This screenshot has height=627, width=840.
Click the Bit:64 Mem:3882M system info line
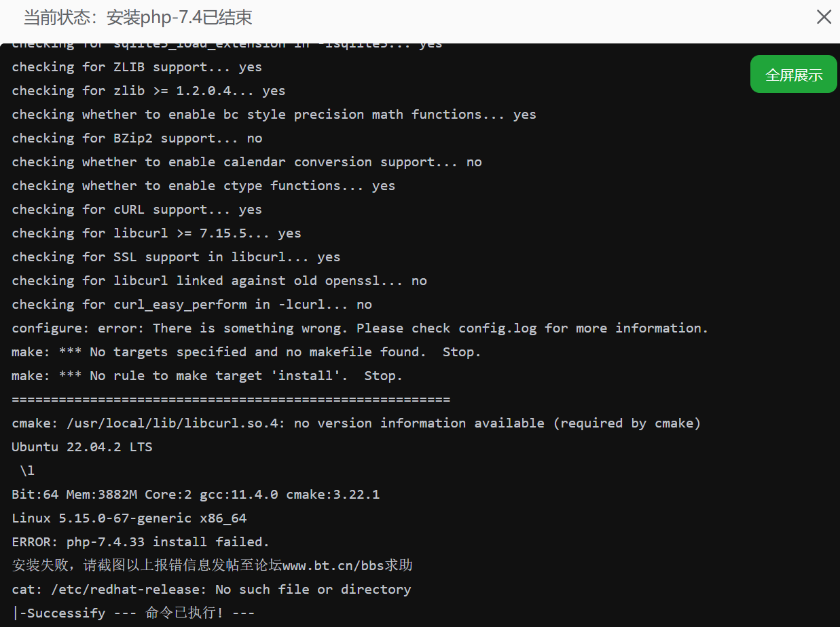pyautogui.click(x=195, y=494)
